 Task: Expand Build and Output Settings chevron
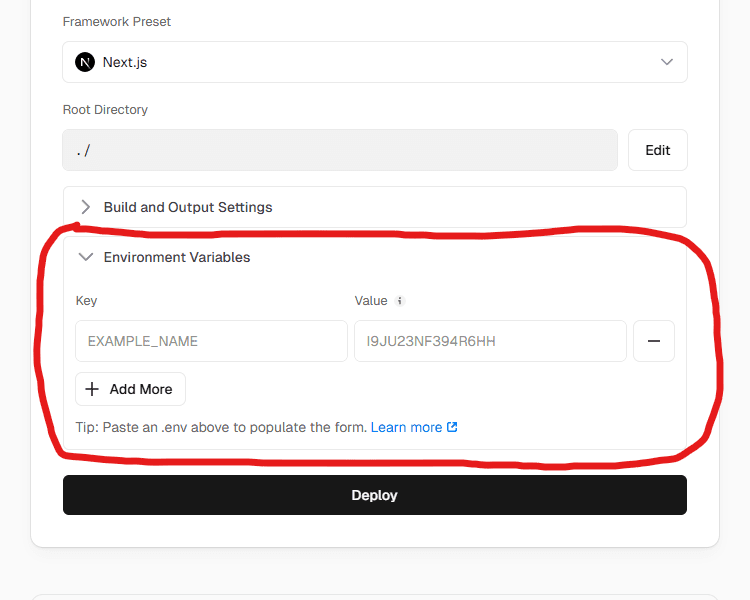pos(86,207)
